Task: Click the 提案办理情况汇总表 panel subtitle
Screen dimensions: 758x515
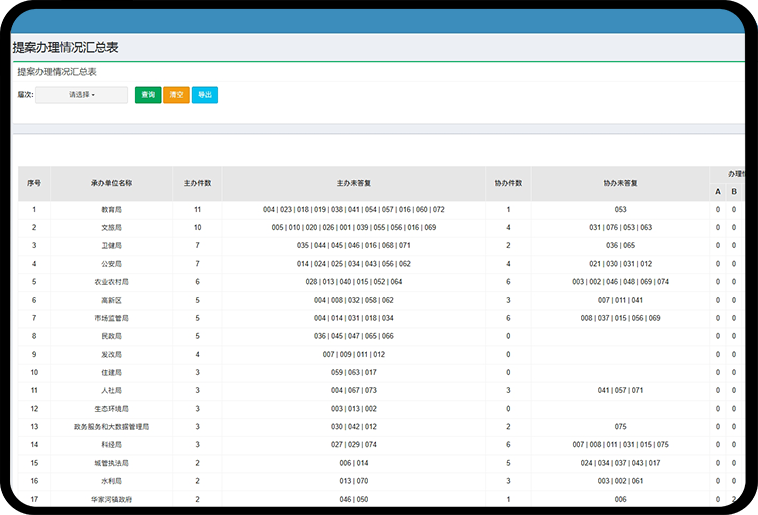Action: click(57, 72)
